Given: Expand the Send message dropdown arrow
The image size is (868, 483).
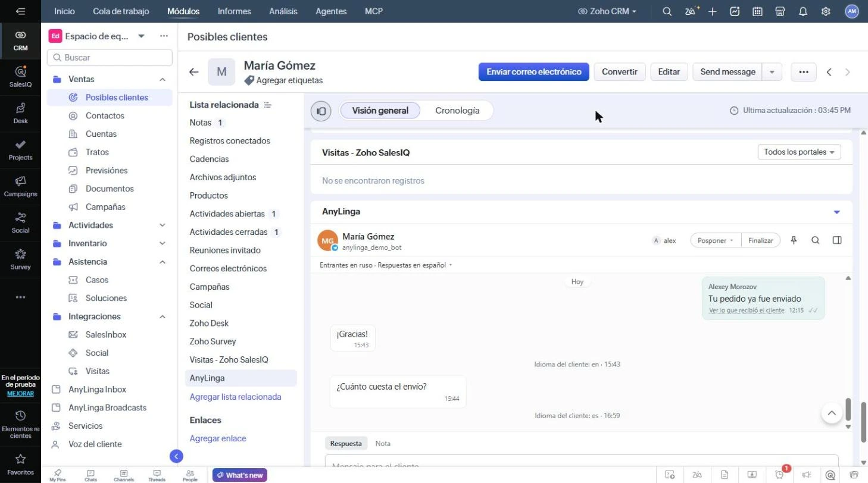Looking at the screenshot, I should pos(772,72).
